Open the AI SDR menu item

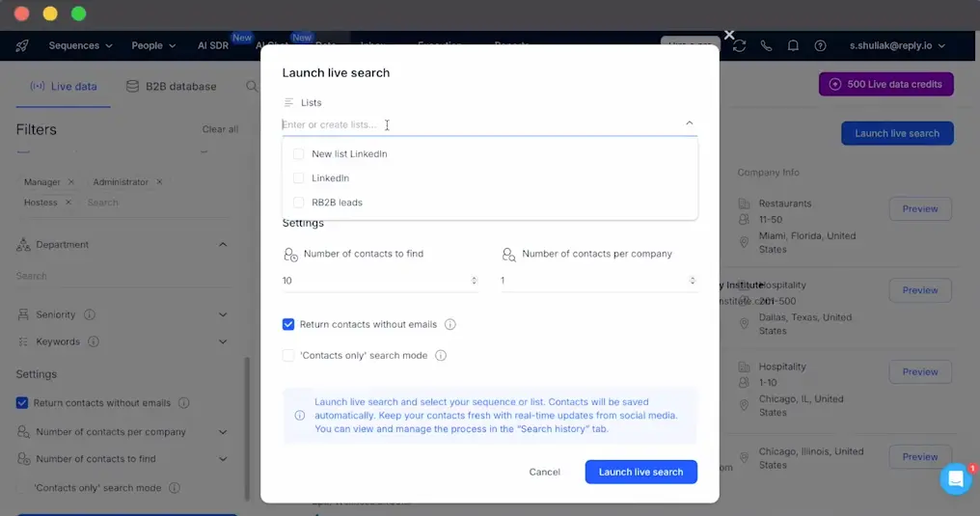[x=213, y=45]
